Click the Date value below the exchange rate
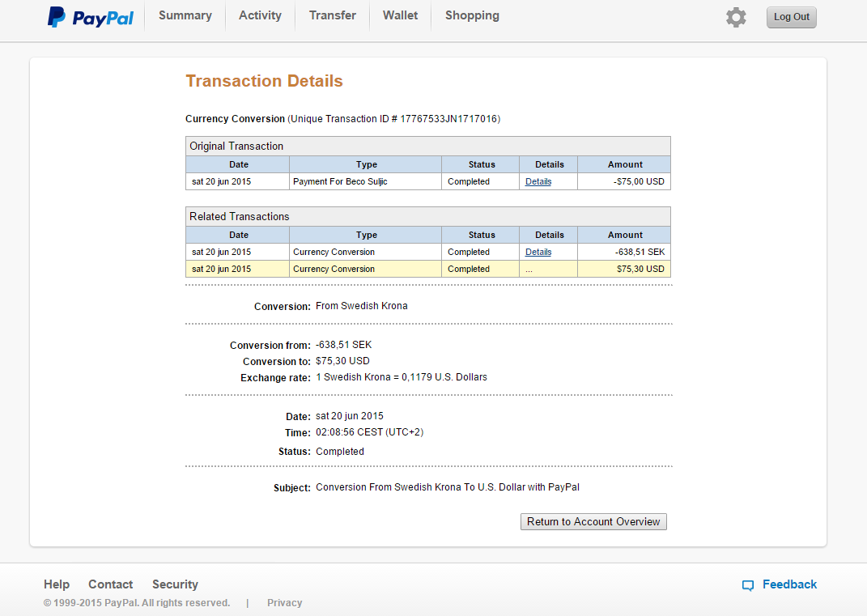 350,416
